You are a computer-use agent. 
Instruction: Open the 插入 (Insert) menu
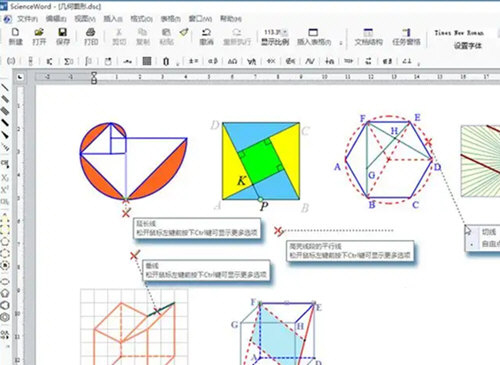[x=113, y=19]
